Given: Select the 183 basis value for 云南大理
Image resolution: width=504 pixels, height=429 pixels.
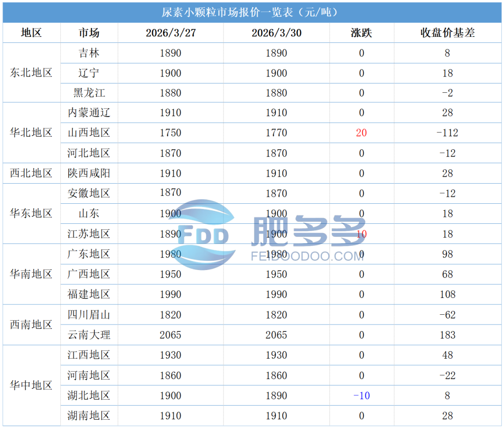Looking at the screenshot, I should (x=447, y=335).
